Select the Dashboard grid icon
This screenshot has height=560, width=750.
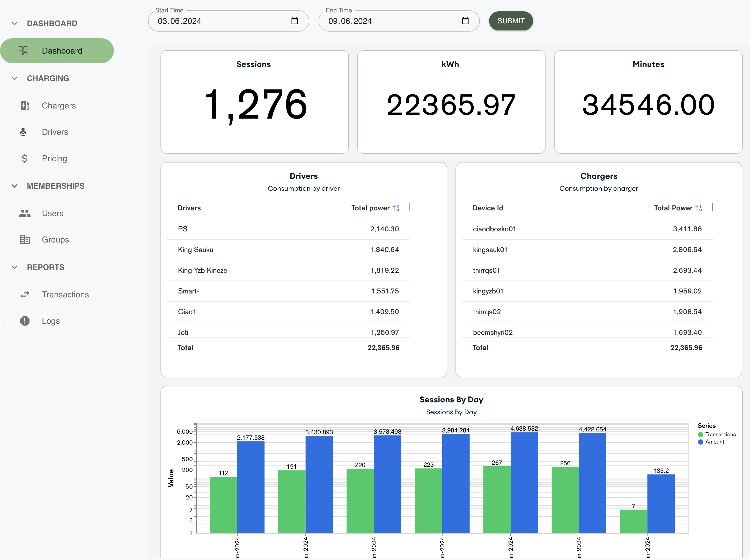click(x=23, y=50)
